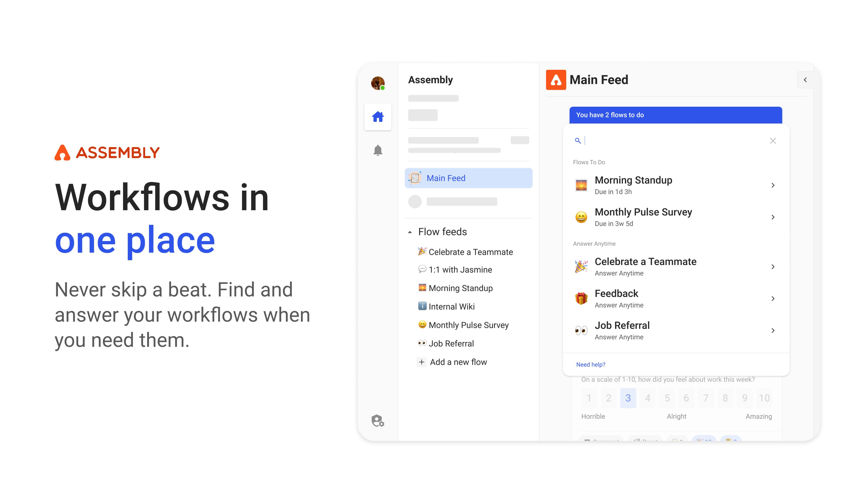Viewport: 843px width, 504px height.
Task: Click the party popper icon in Flow feeds
Action: pos(422,251)
